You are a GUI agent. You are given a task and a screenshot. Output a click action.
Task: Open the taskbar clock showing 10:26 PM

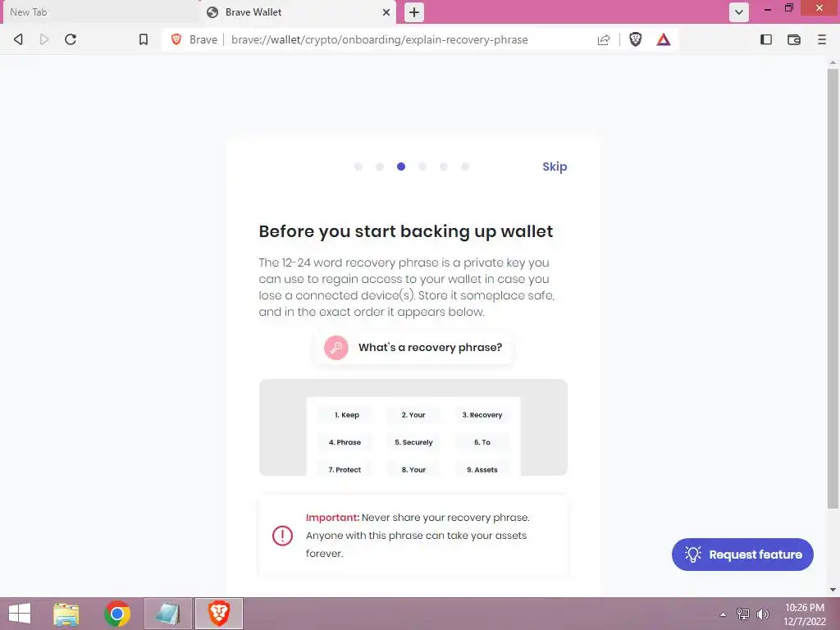[804, 614]
